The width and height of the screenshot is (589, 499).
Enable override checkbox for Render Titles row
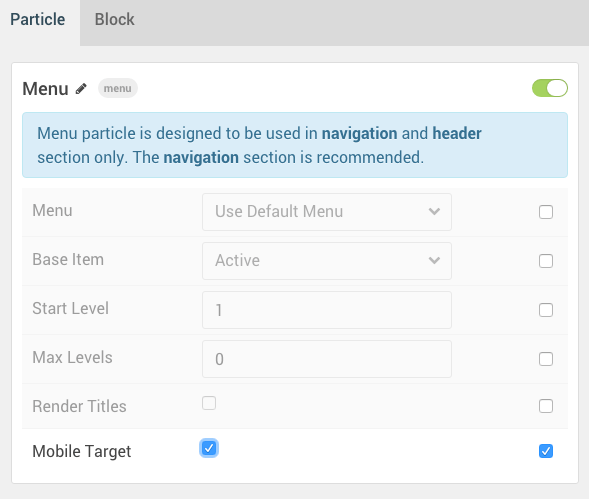click(x=546, y=406)
